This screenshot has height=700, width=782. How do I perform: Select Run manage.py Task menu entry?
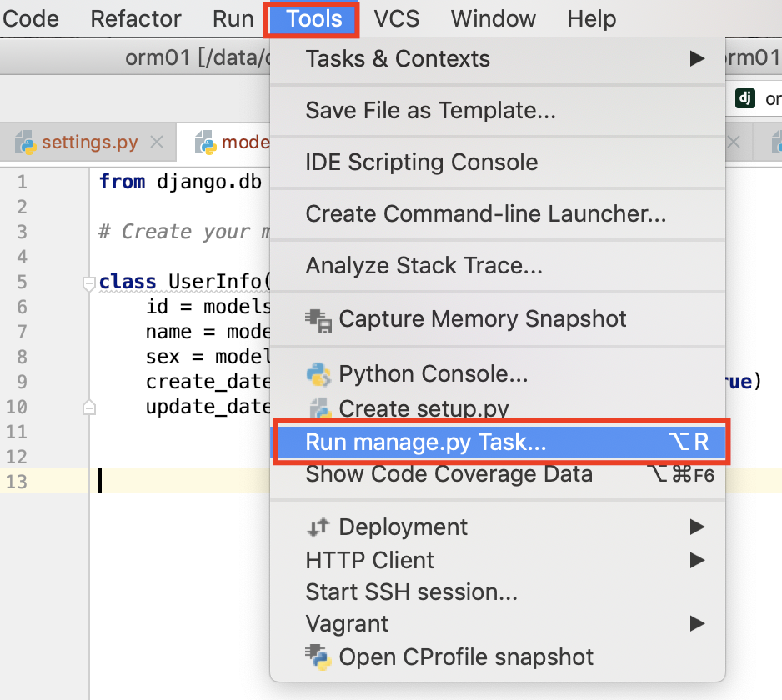(425, 442)
